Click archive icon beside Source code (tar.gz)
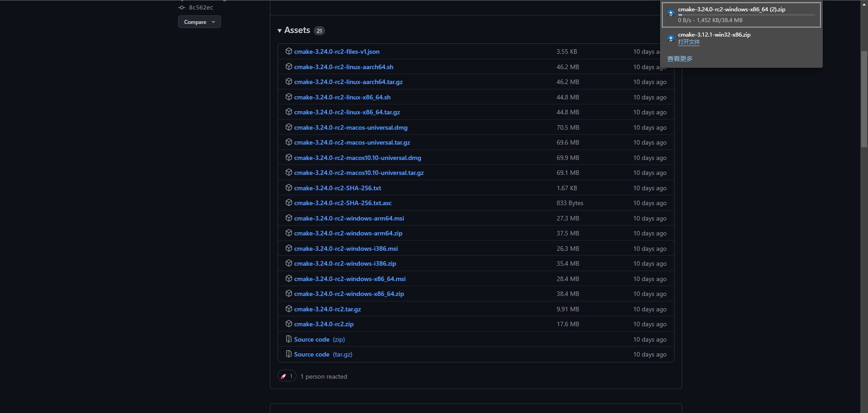 (x=289, y=354)
